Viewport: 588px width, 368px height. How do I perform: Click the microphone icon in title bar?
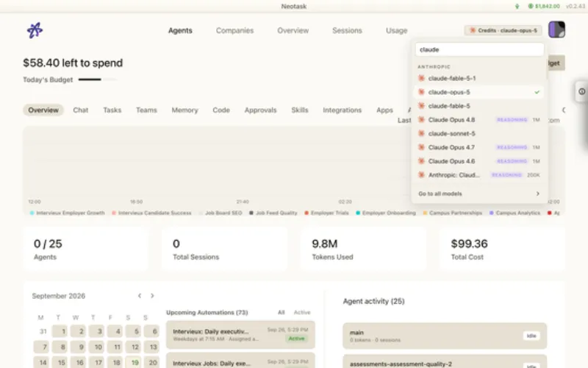[x=517, y=6]
